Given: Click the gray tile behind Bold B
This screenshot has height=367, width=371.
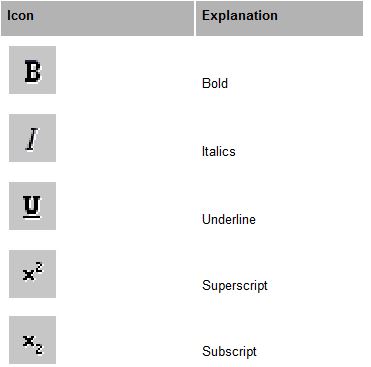Looking at the screenshot, I should click(x=32, y=70).
